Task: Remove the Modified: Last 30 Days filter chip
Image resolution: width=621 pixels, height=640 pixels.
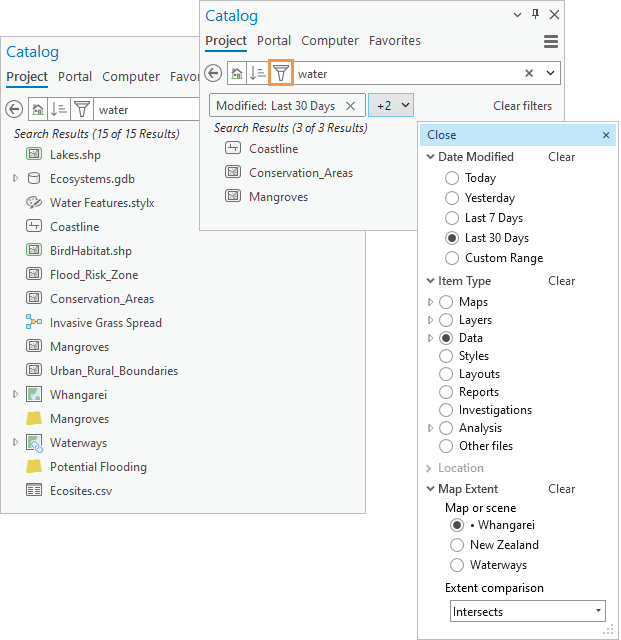Action: click(x=350, y=106)
